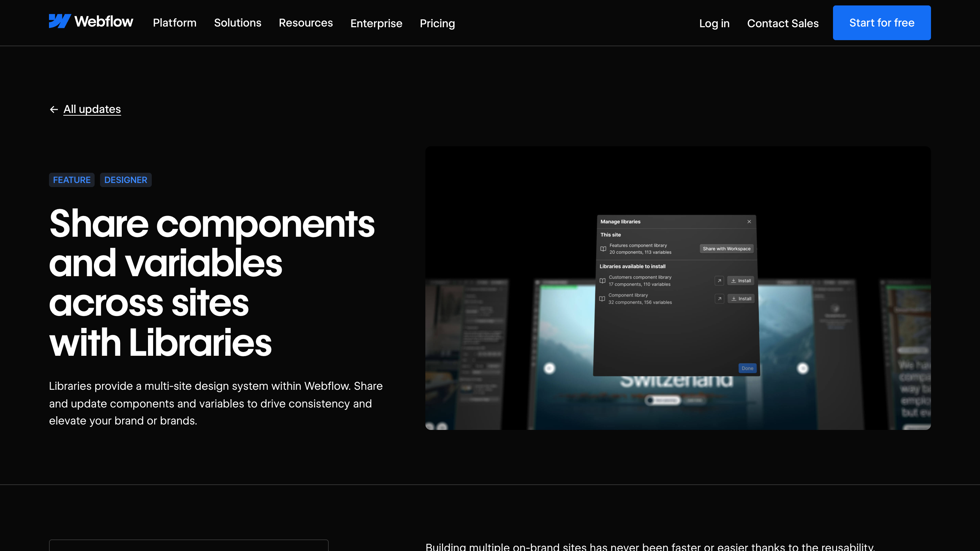Click the Start for free button
This screenshot has height=551, width=980.
click(882, 23)
